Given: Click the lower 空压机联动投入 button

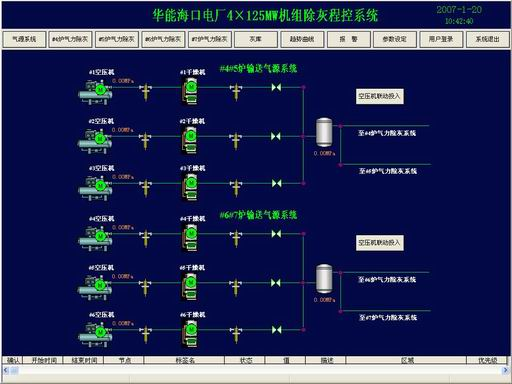Looking at the screenshot, I should coord(380,243).
